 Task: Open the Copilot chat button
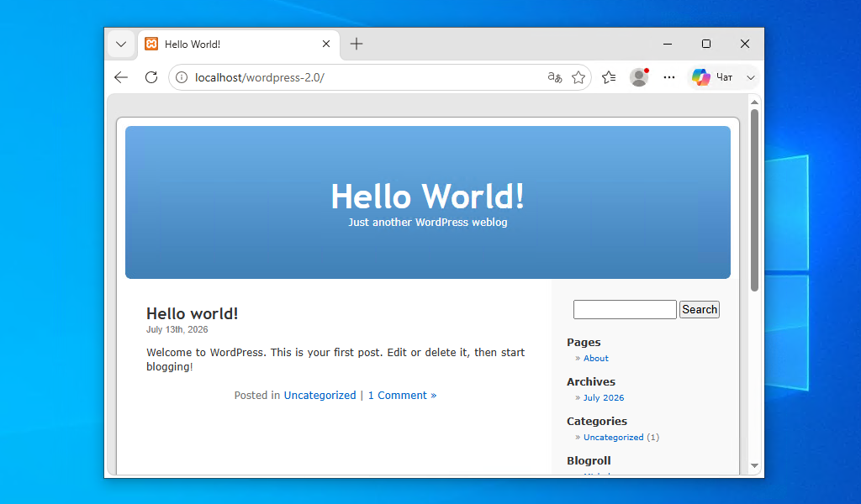(712, 77)
